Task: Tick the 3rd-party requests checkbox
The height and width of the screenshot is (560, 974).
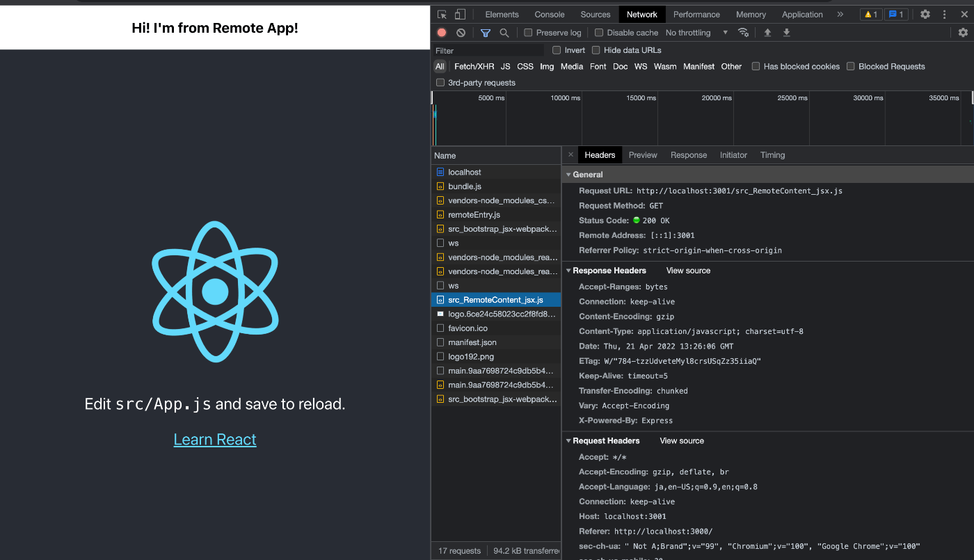Action: [x=440, y=83]
